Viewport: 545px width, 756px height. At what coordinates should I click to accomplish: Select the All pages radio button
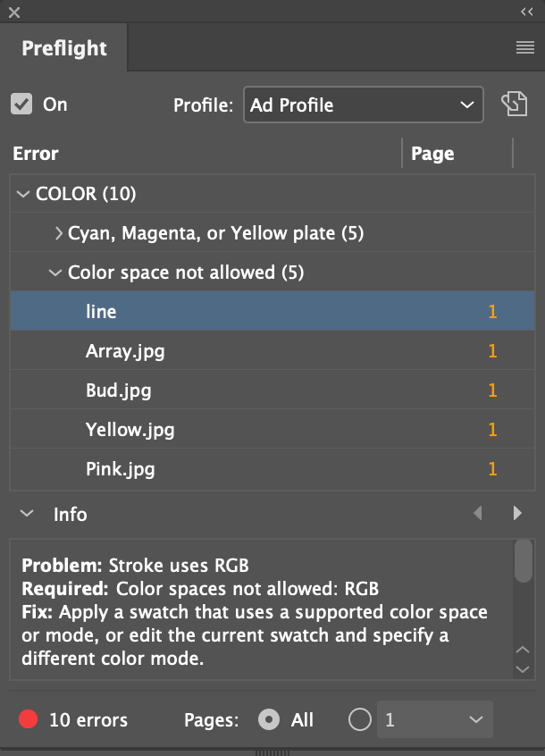click(269, 720)
